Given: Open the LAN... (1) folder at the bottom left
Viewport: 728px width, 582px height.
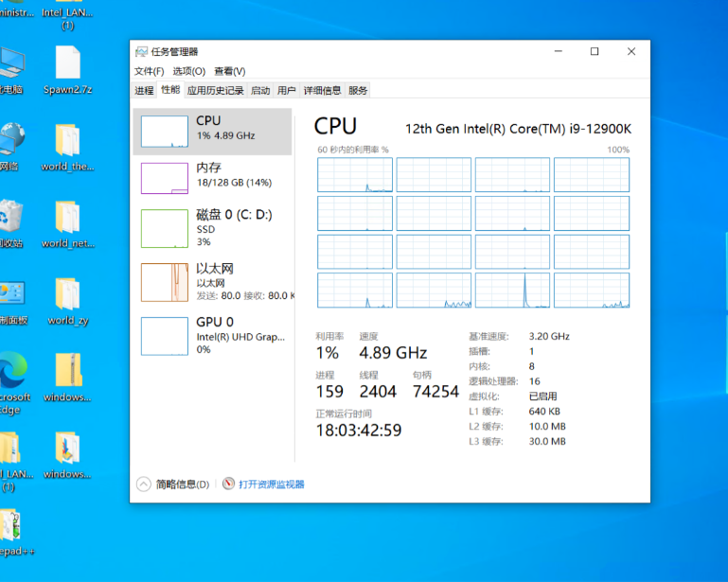Looking at the screenshot, I should (x=15, y=462).
